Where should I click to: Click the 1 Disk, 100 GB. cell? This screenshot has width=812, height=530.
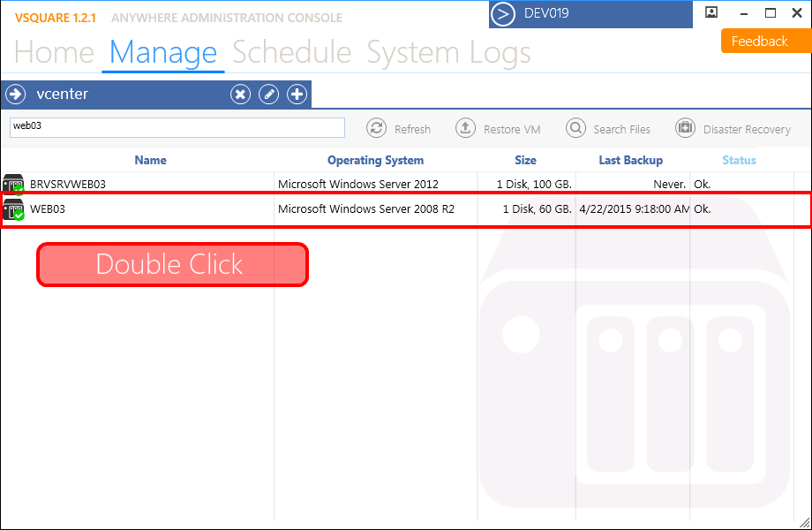[534, 184]
